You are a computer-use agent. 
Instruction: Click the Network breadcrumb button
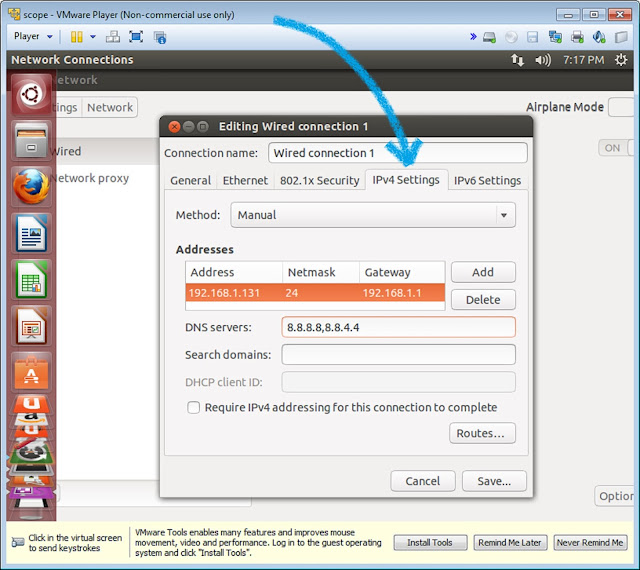[109, 107]
